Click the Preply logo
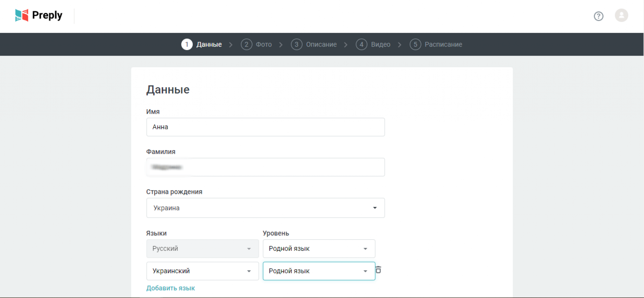Screen dimensions: 644x298 point(39,15)
